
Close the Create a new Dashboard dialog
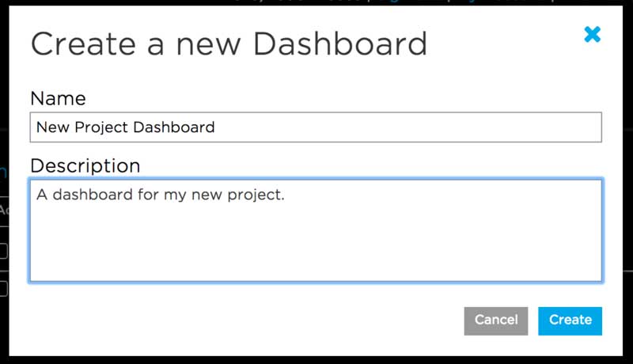point(592,34)
